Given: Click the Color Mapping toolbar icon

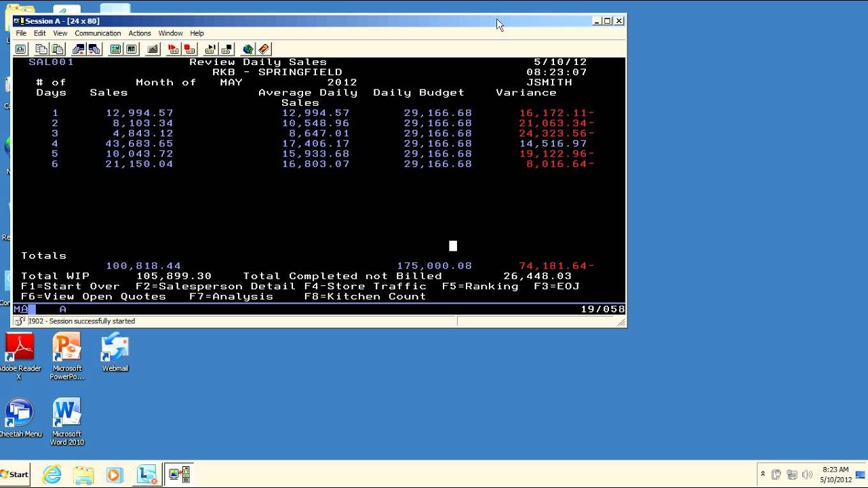Looking at the screenshot, I should pos(132,49).
